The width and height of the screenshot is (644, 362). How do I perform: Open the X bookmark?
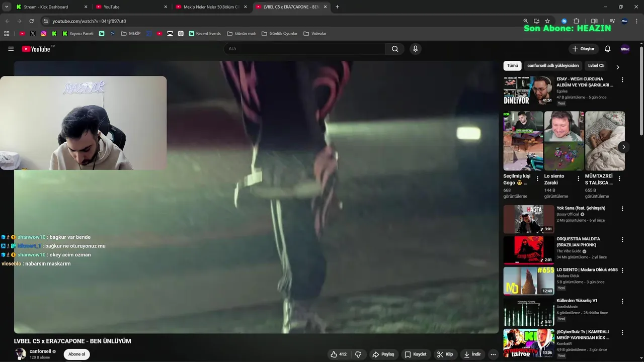coord(33,34)
